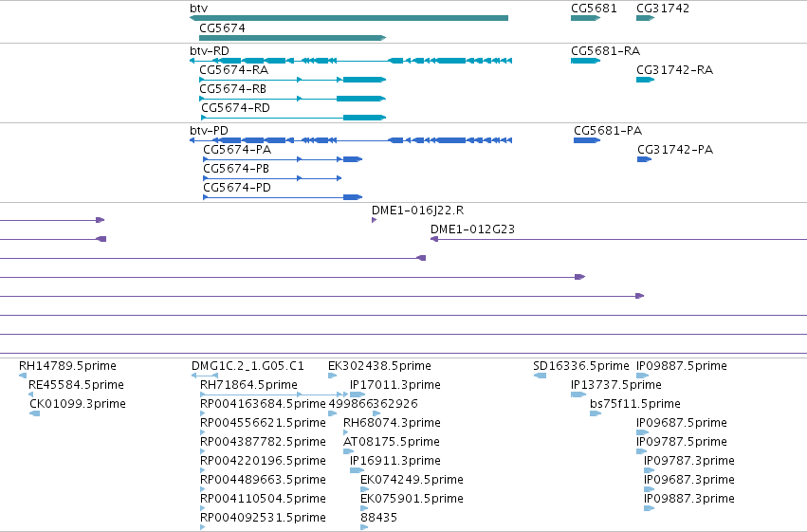
Task: Click the RP004556621.5prime EST
Action: click(203, 432)
